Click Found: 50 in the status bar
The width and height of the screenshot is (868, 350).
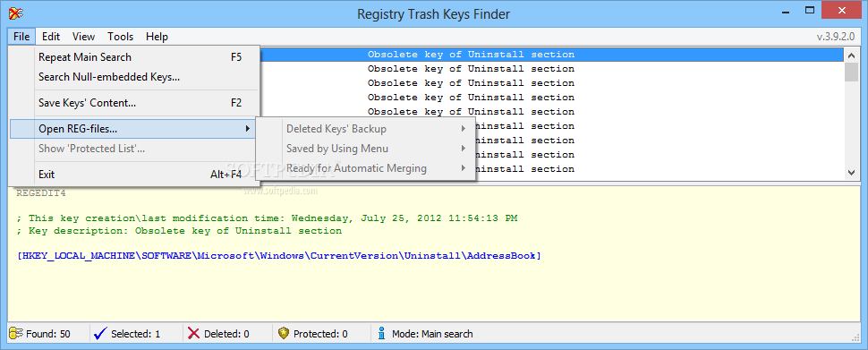(48, 334)
